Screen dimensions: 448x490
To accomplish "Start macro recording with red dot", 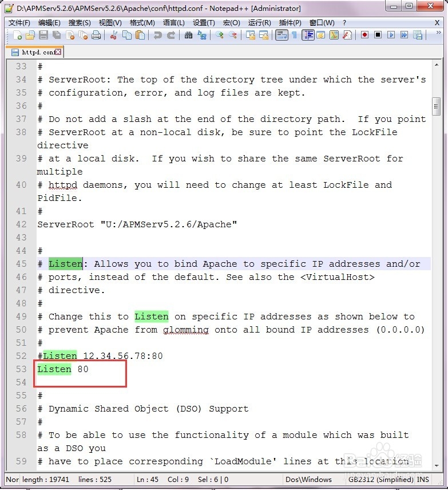I will click(x=364, y=35).
